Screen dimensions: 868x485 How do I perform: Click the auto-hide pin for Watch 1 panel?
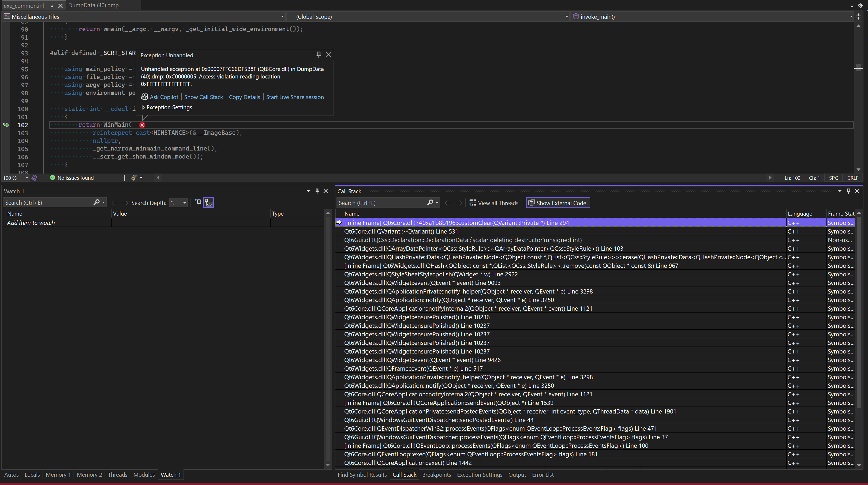(317, 191)
